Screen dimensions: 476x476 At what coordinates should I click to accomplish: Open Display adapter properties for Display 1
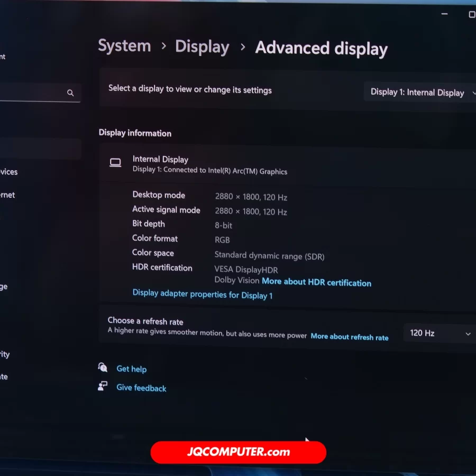point(202,295)
